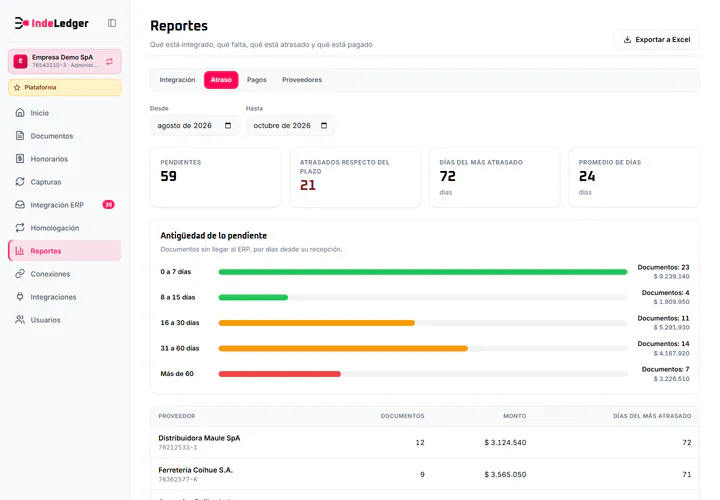Click the Plataforma star icon
The width and height of the screenshot is (720, 500).
pyautogui.click(x=17, y=87)
